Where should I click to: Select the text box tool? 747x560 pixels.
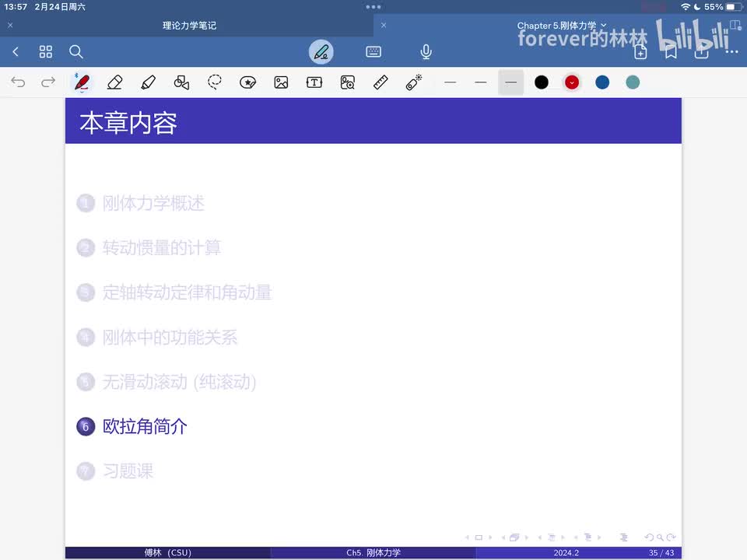point(314,82)
